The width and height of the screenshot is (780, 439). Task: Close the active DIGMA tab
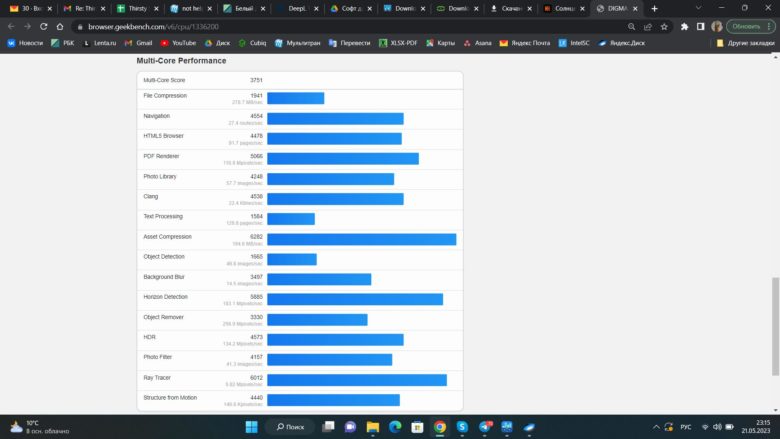pyautogui.click(x=635, y=8)
